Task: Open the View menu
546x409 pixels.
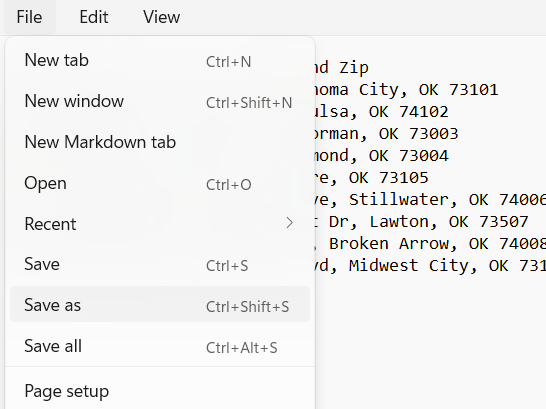Action: tap(162, 17)
